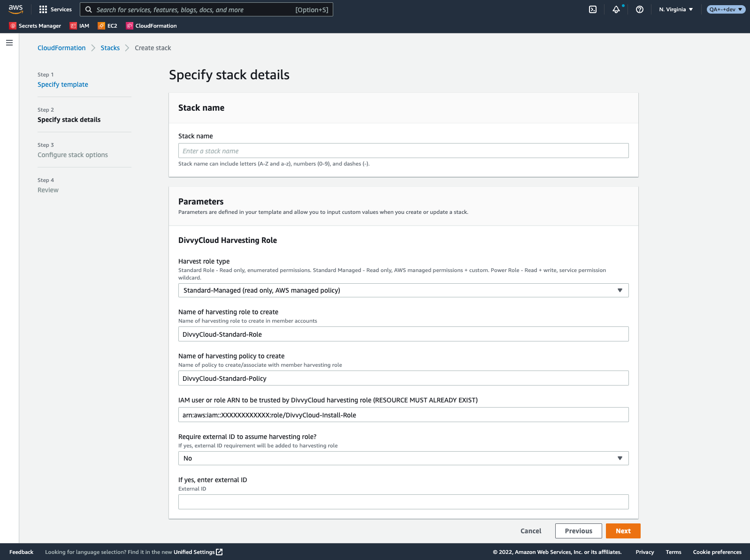Click the Specify stack details page title
The image size is (750, 560).
tap(229, 75)
